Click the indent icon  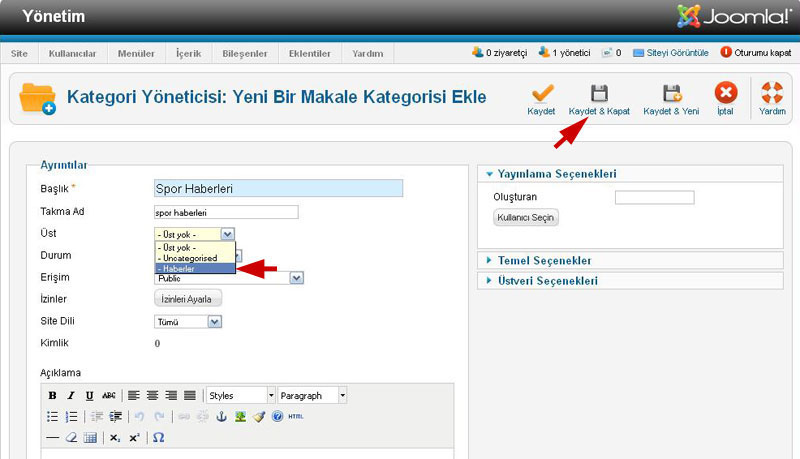pyautogui.click(x=116, y=417)
